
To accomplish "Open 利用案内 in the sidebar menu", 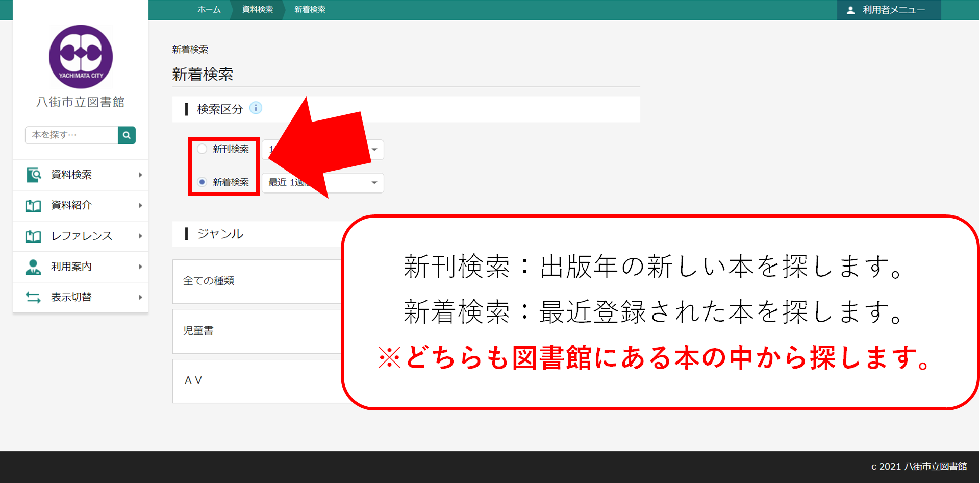I will (x=81, y=267).
